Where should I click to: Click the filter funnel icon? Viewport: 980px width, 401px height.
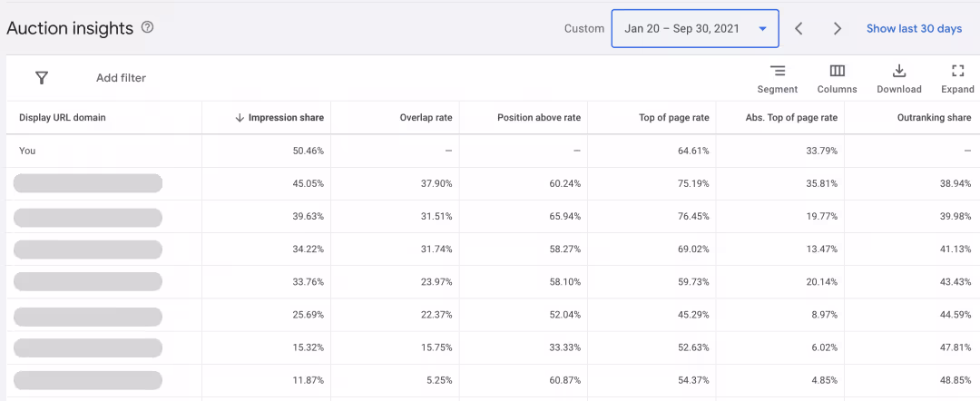pos(42,78)
